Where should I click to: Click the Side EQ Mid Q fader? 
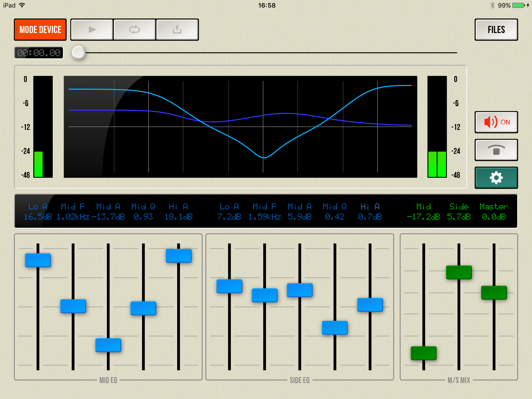click(x=335, y=328)
